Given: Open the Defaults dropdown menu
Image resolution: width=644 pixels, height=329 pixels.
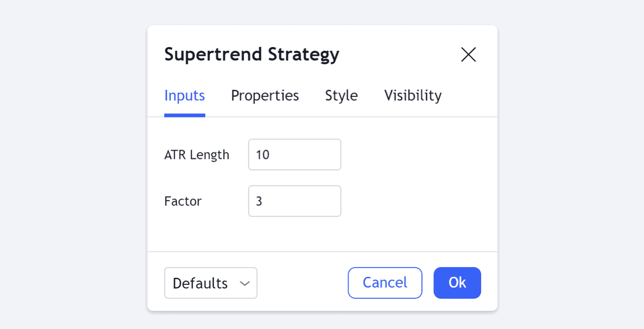Looking at the screenshot, I should (210, 283).
